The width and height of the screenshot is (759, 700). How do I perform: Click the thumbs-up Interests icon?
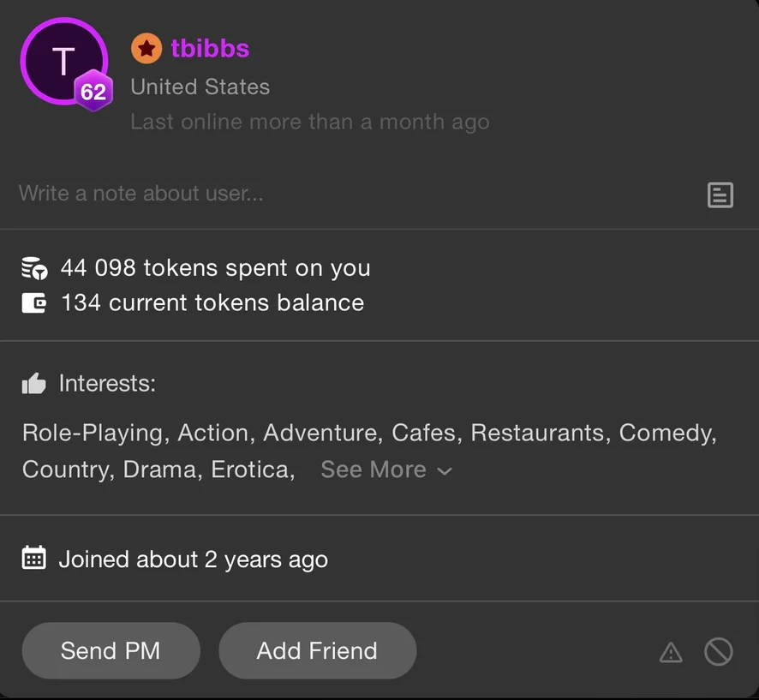[x=34, y=384]
